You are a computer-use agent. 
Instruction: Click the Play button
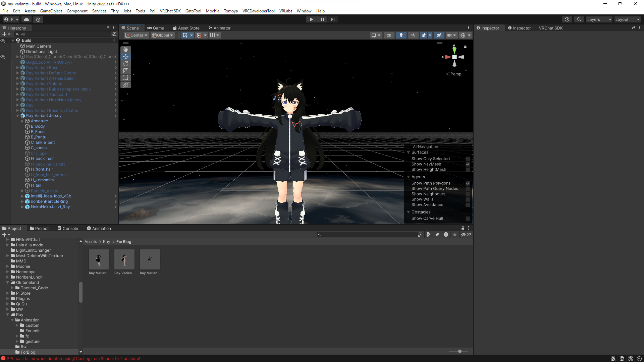(311, 19)
